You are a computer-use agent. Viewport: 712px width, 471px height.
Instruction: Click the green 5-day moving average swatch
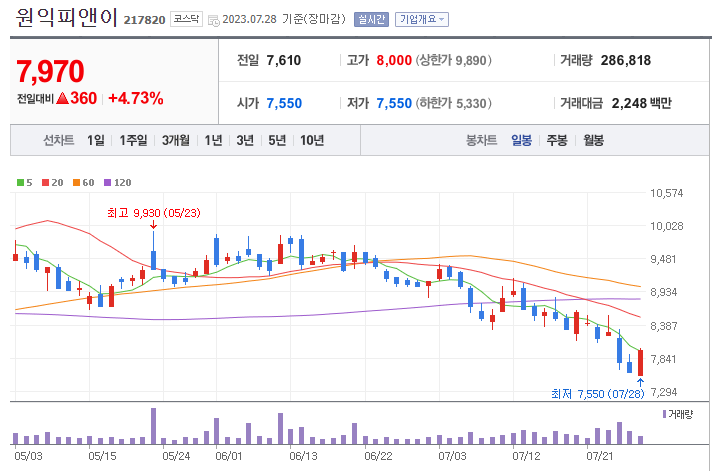click(x=20, y=183)
